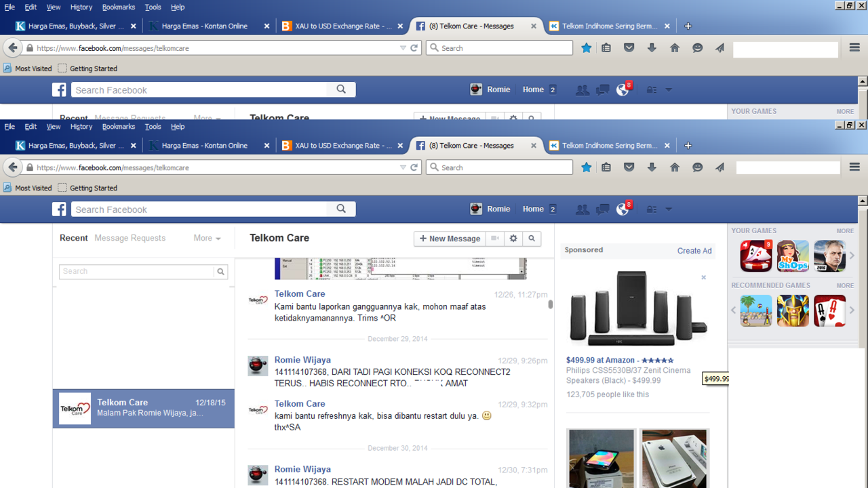
Task: Click Home icon in upper Firefox window toolbar
Action: click(675, 48)
